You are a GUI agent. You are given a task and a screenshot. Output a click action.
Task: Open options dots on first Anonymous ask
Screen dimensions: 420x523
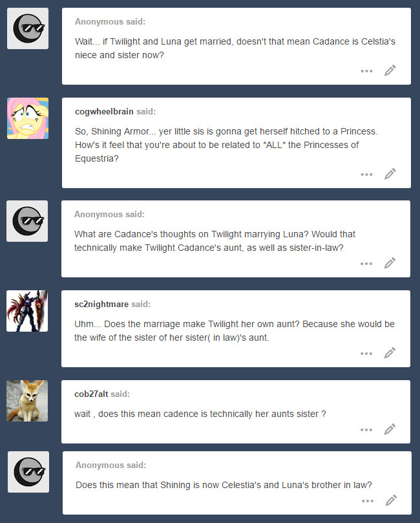(366, 71)
